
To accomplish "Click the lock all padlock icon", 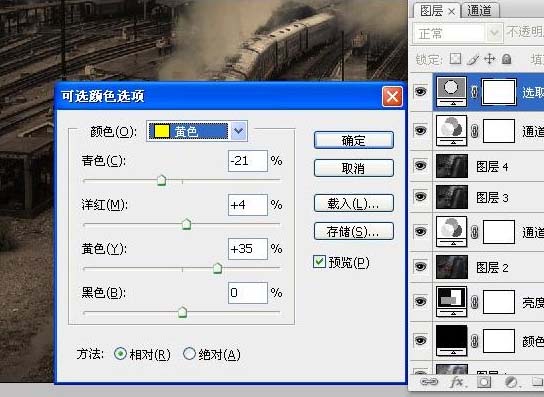I will pos(507,59).
